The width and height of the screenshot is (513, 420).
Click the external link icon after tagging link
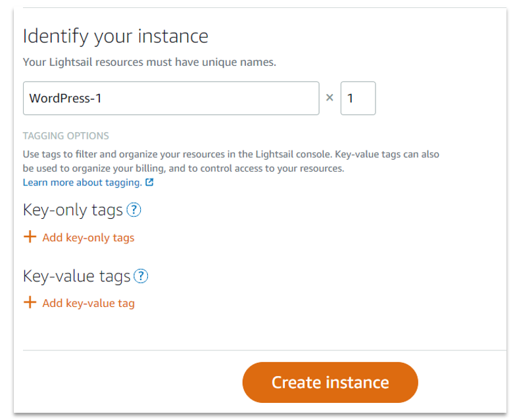(x=149, y=183)
